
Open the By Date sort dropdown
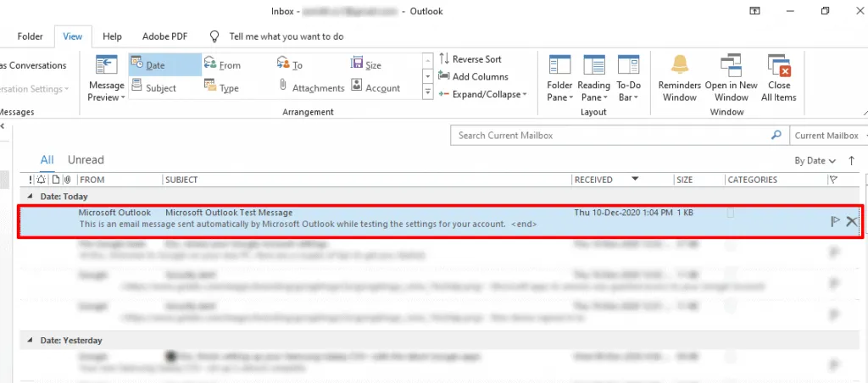(815, 160)
